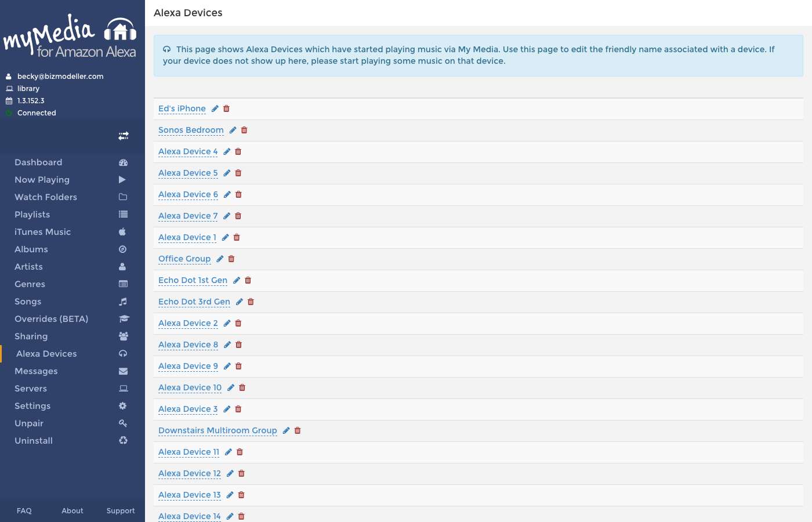Click the myMedia for Amazon Alexa logo
The height and width of the screenshot is (522, 812).
pos(70,36)
